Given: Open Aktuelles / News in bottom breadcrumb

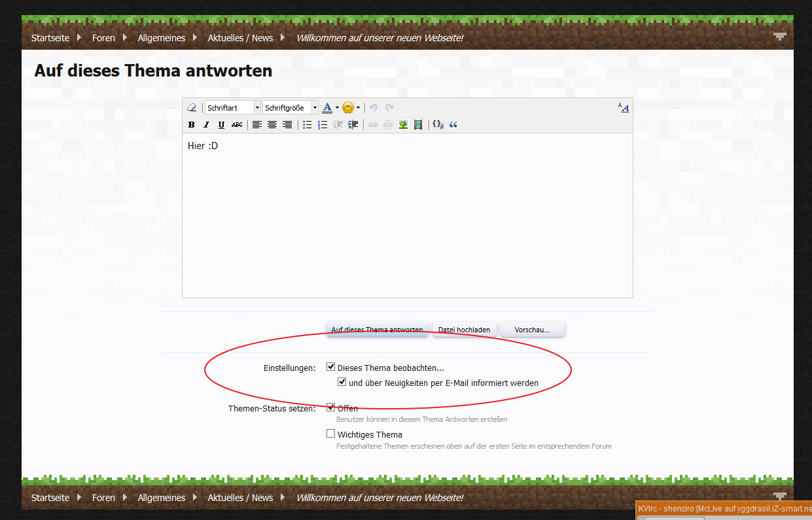Looking at the screenshot, I should [240, 498].
